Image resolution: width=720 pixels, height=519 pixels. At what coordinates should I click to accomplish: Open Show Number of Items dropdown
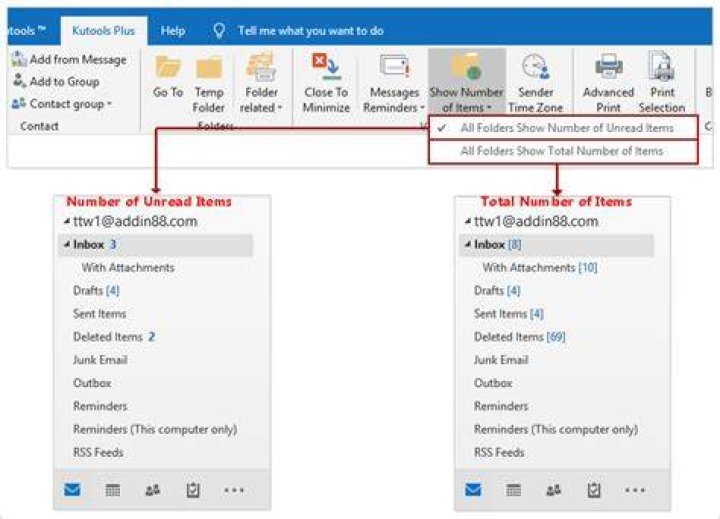tap(489, 108)
